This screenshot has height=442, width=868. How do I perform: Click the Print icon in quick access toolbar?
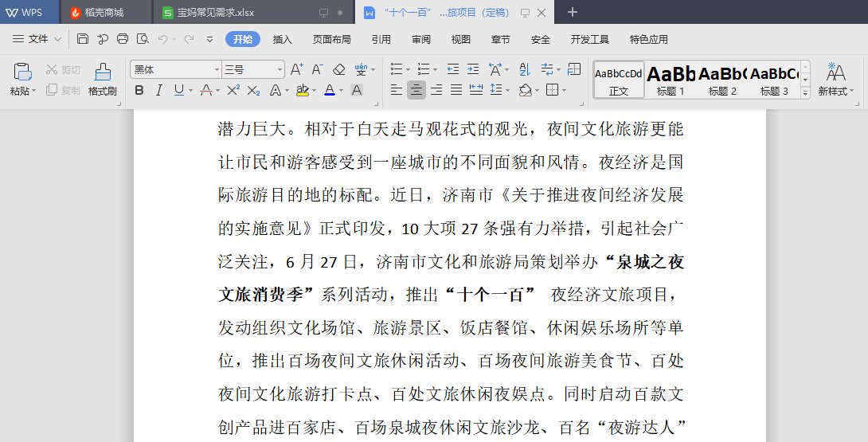click(x=123, y=39)
